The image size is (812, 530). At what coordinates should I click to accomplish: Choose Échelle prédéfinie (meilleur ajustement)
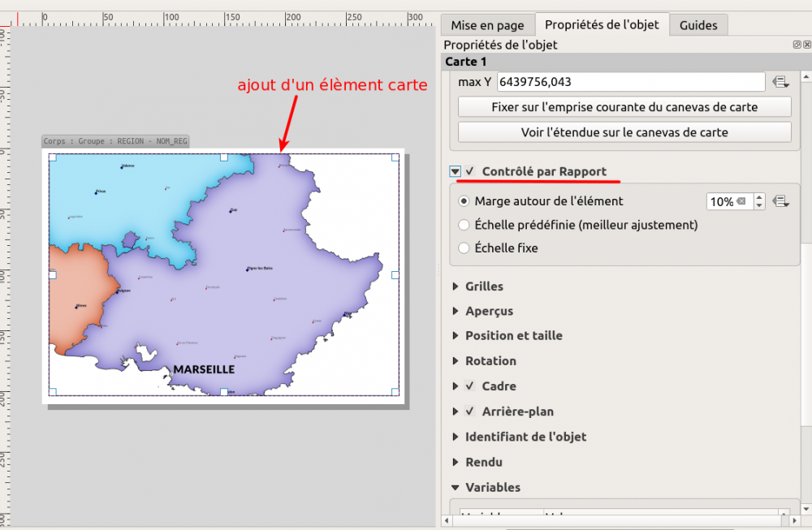(x=463, y=225)
